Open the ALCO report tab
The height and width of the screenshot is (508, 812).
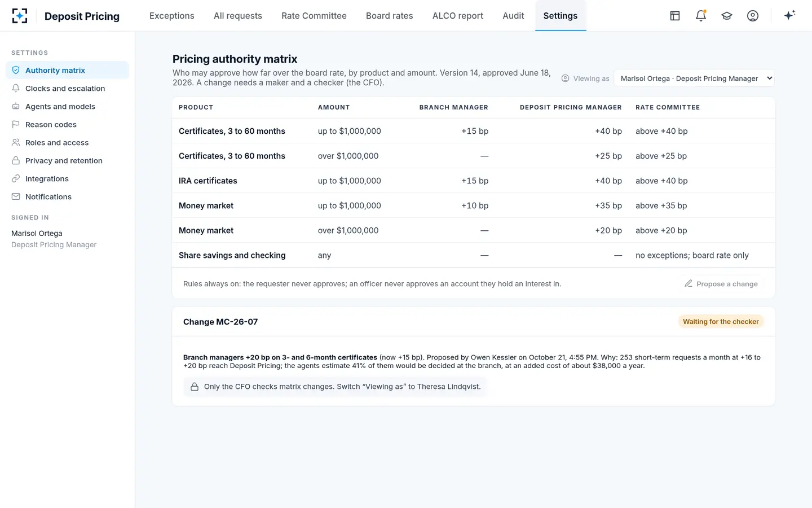tap(458, 16)
